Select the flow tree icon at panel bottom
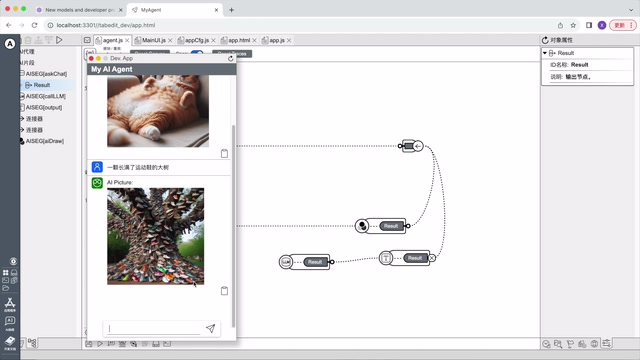Image resolution: width=640 pixels, height=360 pixels. pyautogui.click(x=32, y=343)
